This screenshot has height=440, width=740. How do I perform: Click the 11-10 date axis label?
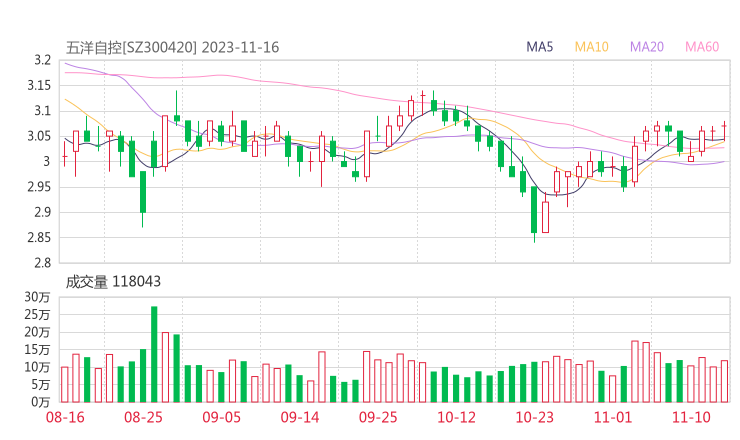tap(691, 417)
